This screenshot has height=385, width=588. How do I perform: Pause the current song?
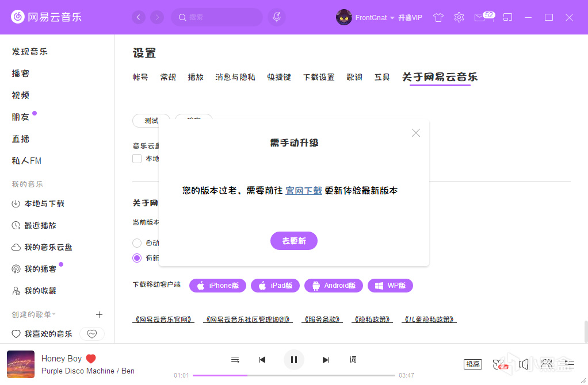click(x=294, y=360)
